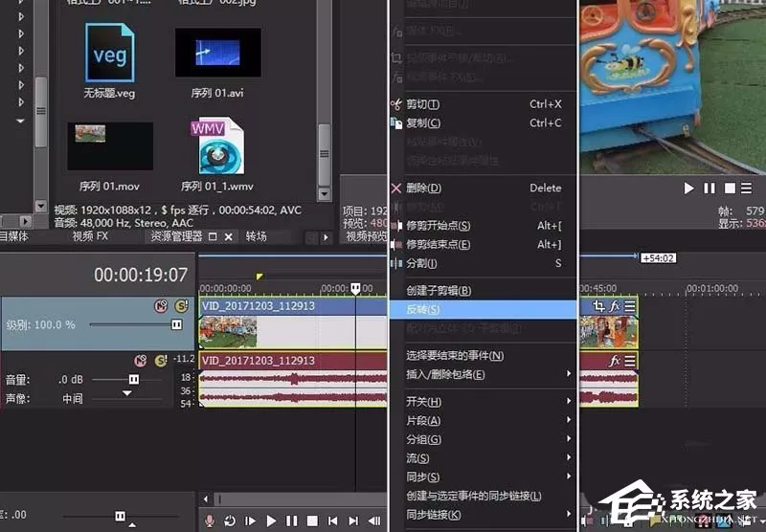Select the 无标题.veg project file icon
Viewport: 766px width, 532px height.
coord(109,53)
